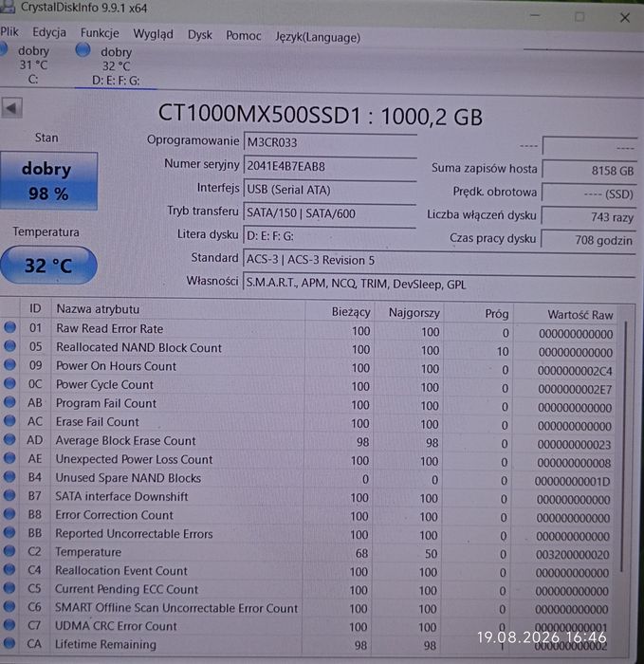Viewport: 644px width, 664px height.
Task: Open the Wygląd menu
Action: pos(153,34)
